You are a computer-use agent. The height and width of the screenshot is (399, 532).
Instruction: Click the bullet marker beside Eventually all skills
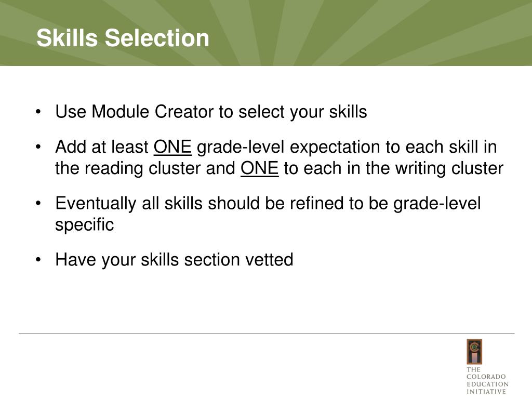point(38,203)
